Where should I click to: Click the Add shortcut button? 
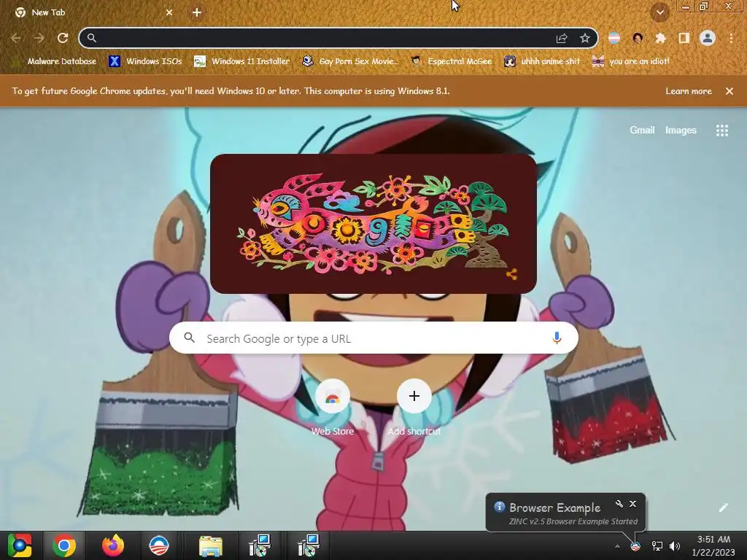(414, 408)
